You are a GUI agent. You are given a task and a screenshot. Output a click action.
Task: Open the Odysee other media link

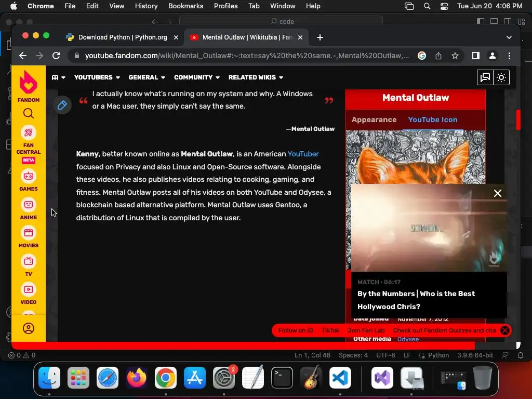408,339
